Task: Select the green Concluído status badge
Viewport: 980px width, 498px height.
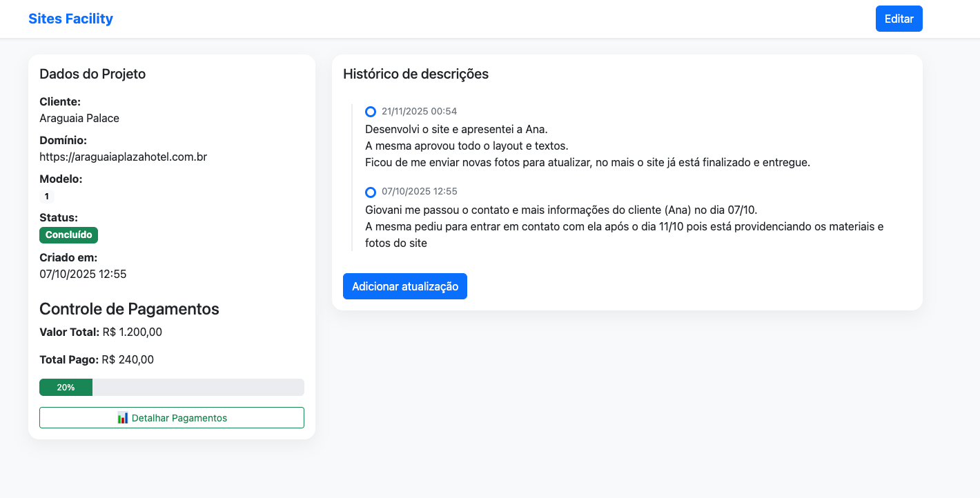Action: click(x=68, y=235)
